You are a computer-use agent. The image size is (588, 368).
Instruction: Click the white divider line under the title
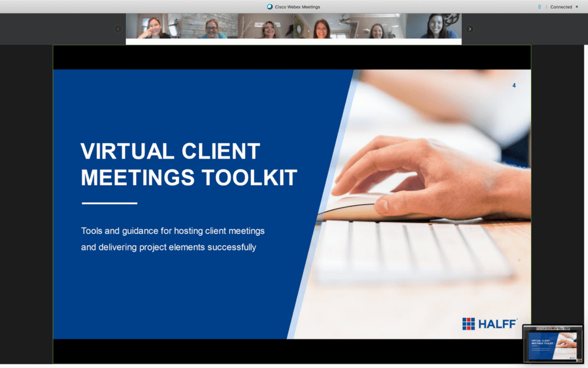tap(109, 203)
